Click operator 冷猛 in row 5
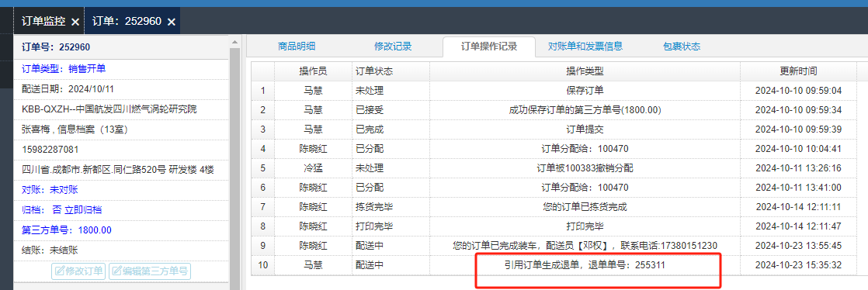This screenshot has height=290, width=868. click(313, 168)
